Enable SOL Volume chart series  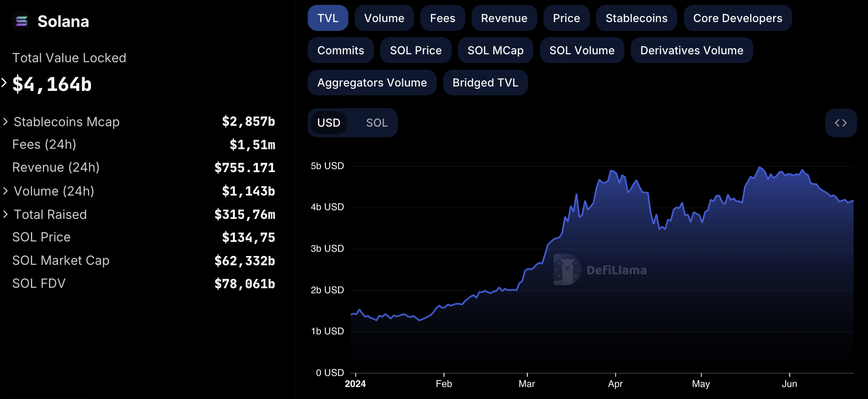[x=582, y=50]
